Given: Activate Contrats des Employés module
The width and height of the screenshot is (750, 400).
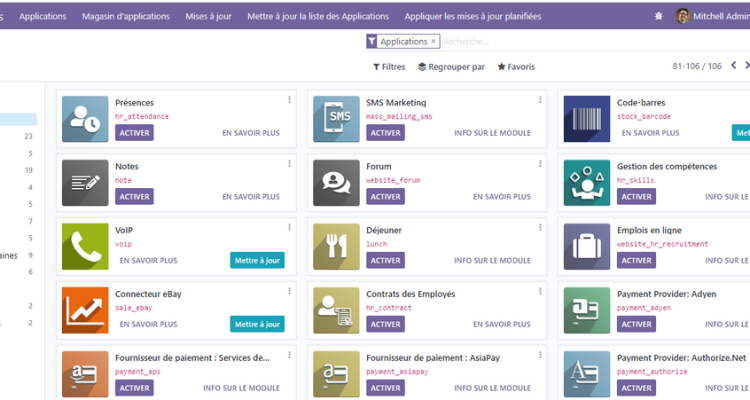Looking at the screenshot, I should point(386,324).
